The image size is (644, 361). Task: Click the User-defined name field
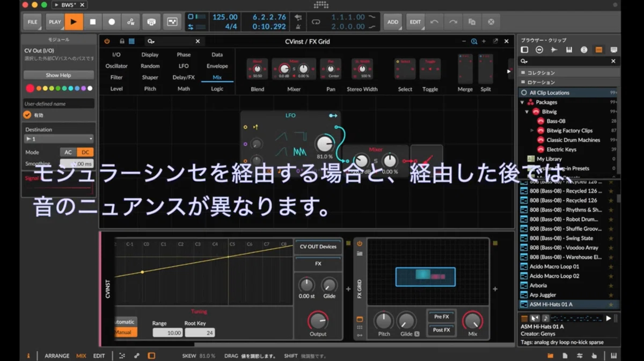point(58,103)
